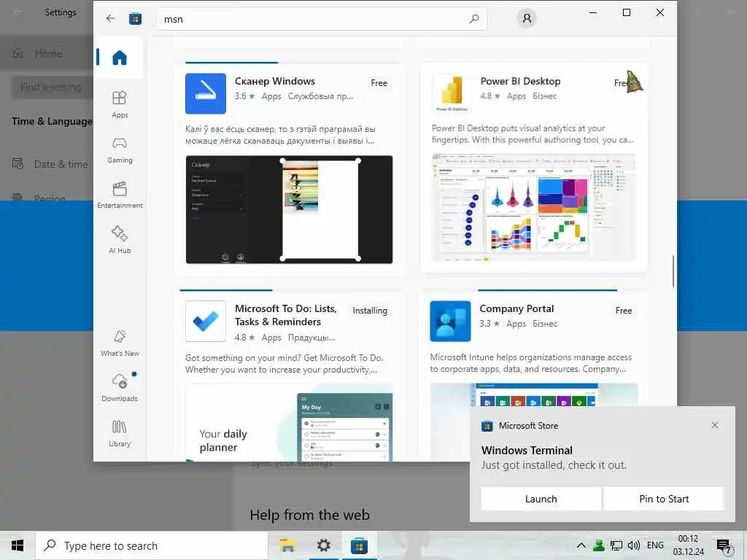Click 'Help from the web' heading in Settings
This screenshot has height=560, width=747.
pyautogui.click(x=309, y=515)
